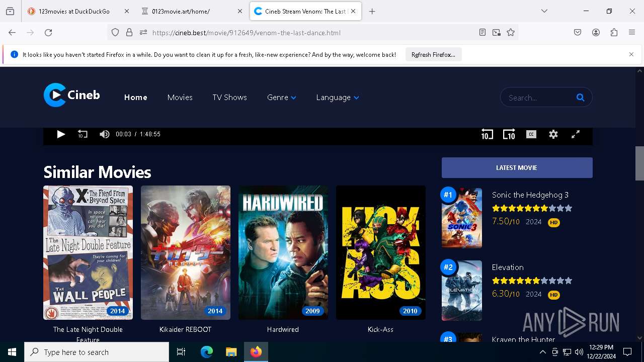Open the Pocket save icon
644x362 pixels.
(x=578, y=33)
